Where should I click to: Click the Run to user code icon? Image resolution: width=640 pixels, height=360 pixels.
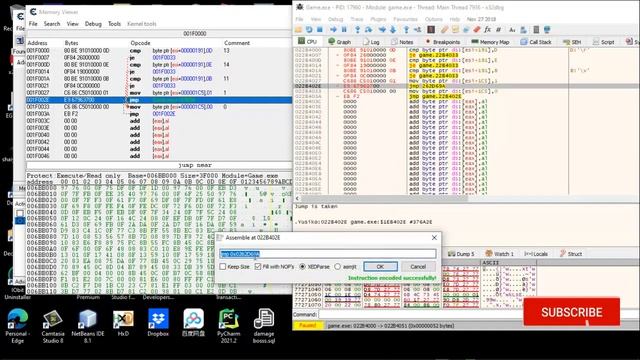coord(417,30)
